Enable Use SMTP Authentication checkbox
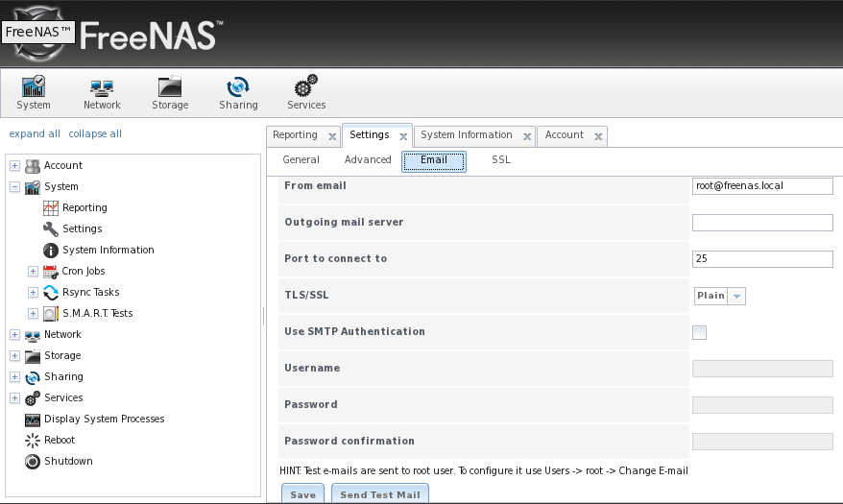Image resolution: width=843 pixels, height=504 pixels. 699,332
